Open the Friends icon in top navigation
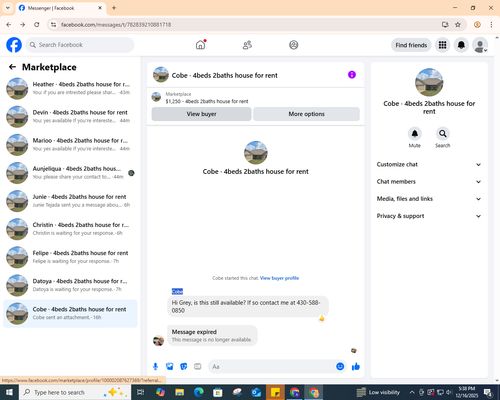Image resolution: width=500 pixels, height=400 pixels. tap(247, 45)
